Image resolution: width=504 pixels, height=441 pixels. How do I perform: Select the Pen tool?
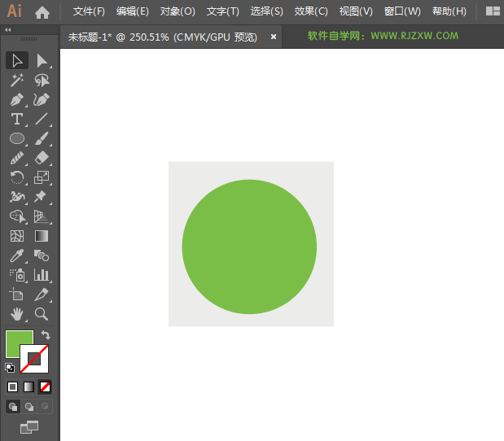pyautogui.click(x=17, y=100)
